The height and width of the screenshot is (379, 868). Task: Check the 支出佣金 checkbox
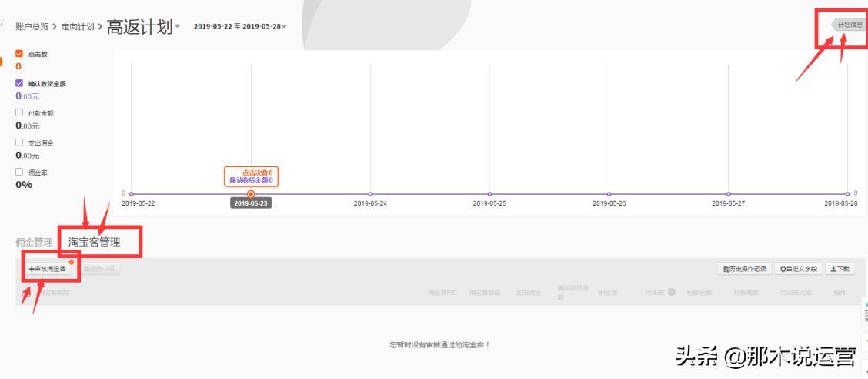[x=19, y=143]
